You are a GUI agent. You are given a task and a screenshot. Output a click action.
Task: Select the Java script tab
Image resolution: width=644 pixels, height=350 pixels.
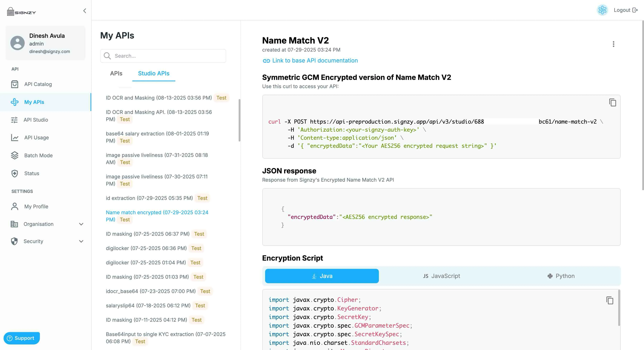[322, 276]
